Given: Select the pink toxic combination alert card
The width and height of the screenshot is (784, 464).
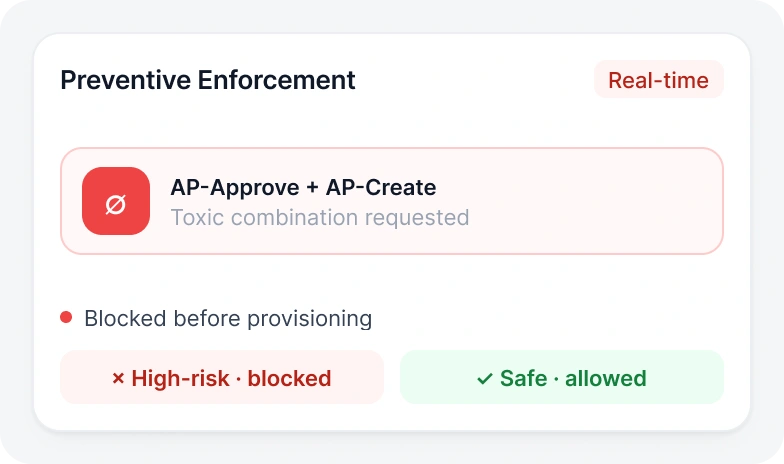Looking at the screenshot, I should 392,201.
